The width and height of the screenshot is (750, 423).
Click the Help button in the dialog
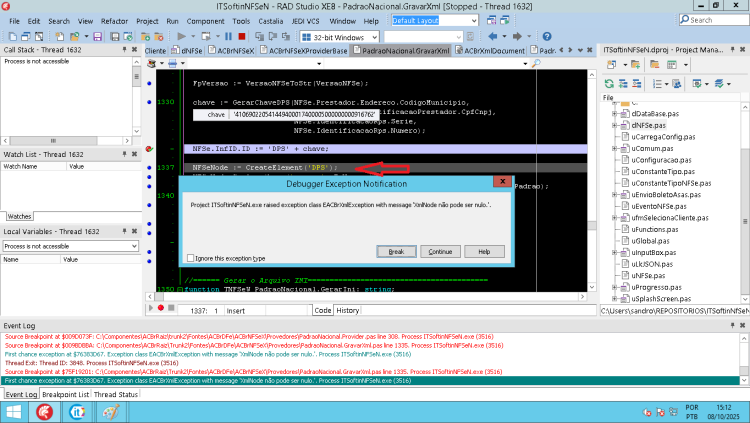[x=484, y=251]
